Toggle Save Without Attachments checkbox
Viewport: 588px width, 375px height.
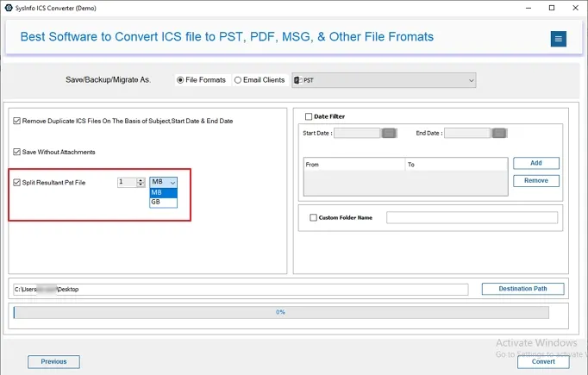click(16, 152)
